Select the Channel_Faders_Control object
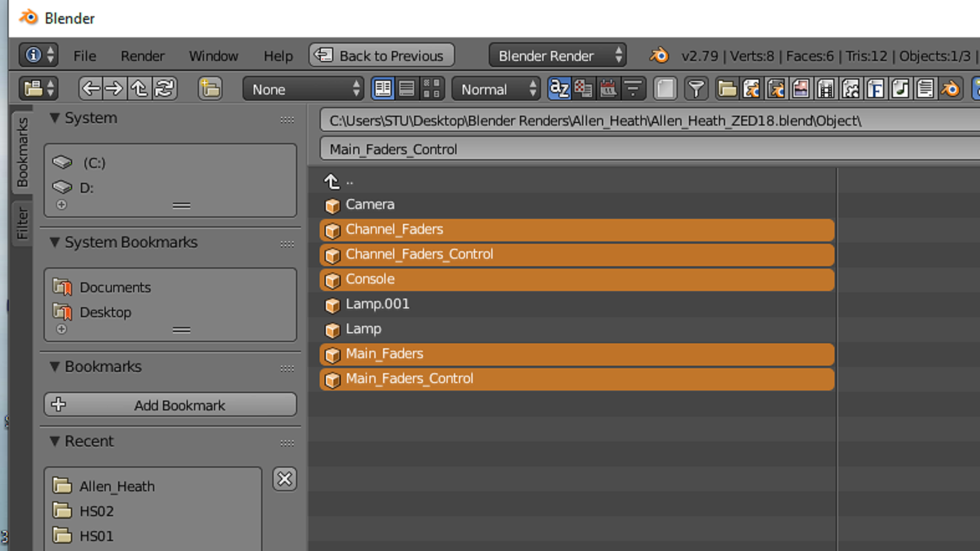This screenshot has height=551, width=980. click(577, 254)
